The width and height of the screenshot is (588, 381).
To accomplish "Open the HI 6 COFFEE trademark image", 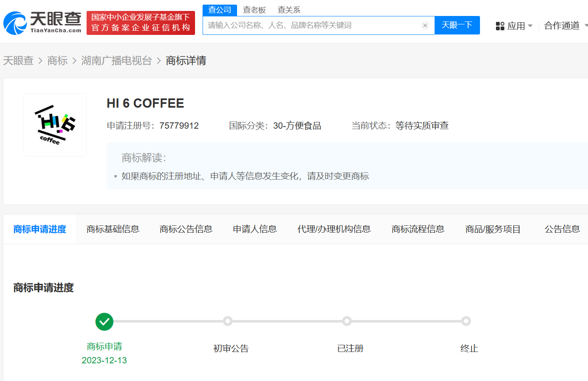I will pyautogui.click(x=55, y=125).
